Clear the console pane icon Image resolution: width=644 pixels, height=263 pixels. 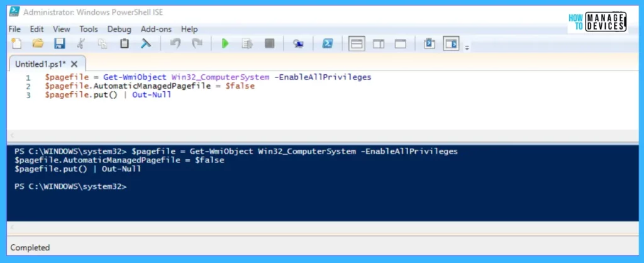pos(146,43)
